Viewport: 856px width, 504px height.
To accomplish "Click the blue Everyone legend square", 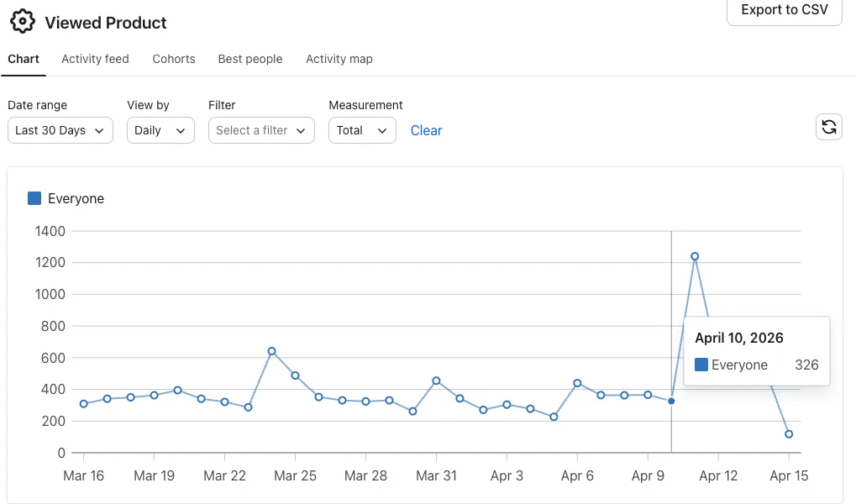I will click(x=34, y=198).
